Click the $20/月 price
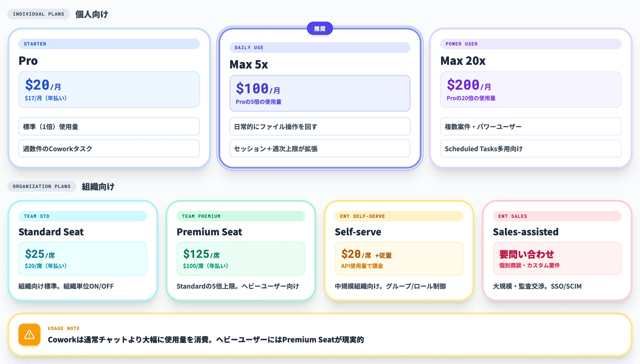Viewport: 640px width, 364px height. pos(43,85)
